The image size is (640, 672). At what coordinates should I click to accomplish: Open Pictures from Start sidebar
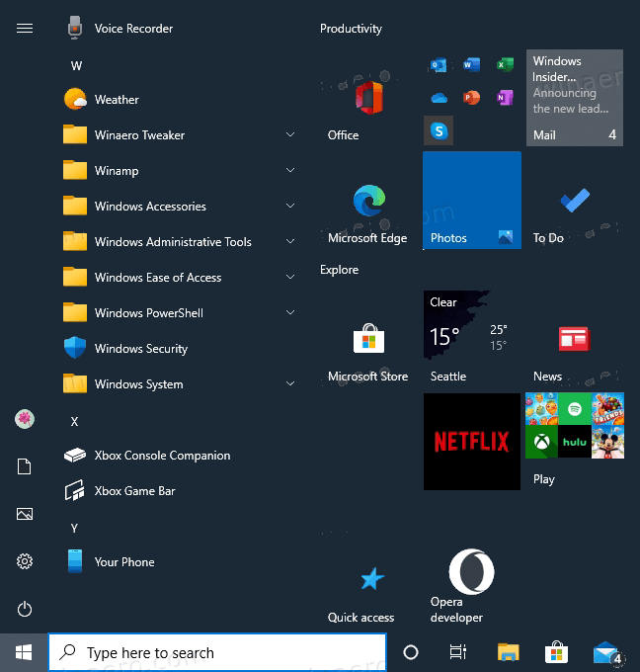tap(25, 514)
